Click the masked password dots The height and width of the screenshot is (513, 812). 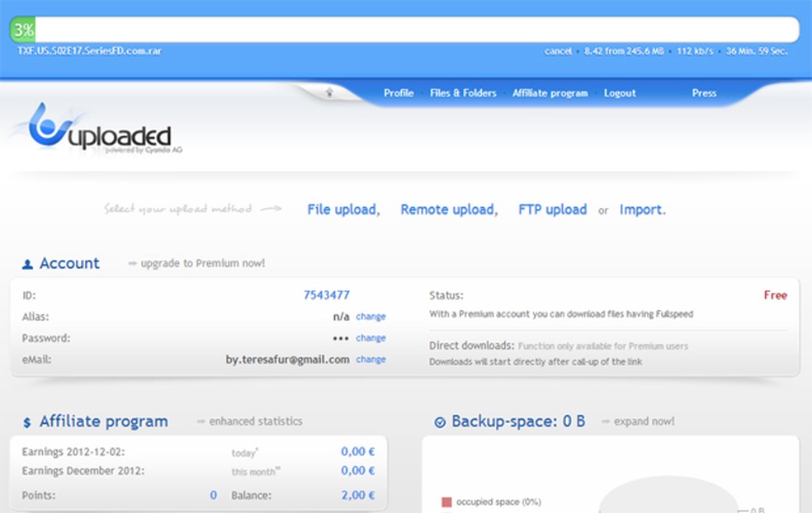coord(341,338)
